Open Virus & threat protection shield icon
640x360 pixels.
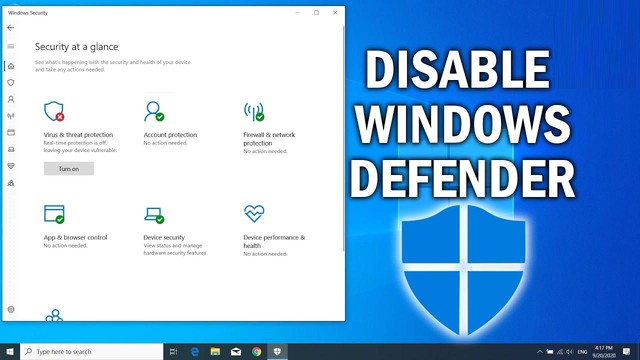point(54,111)
